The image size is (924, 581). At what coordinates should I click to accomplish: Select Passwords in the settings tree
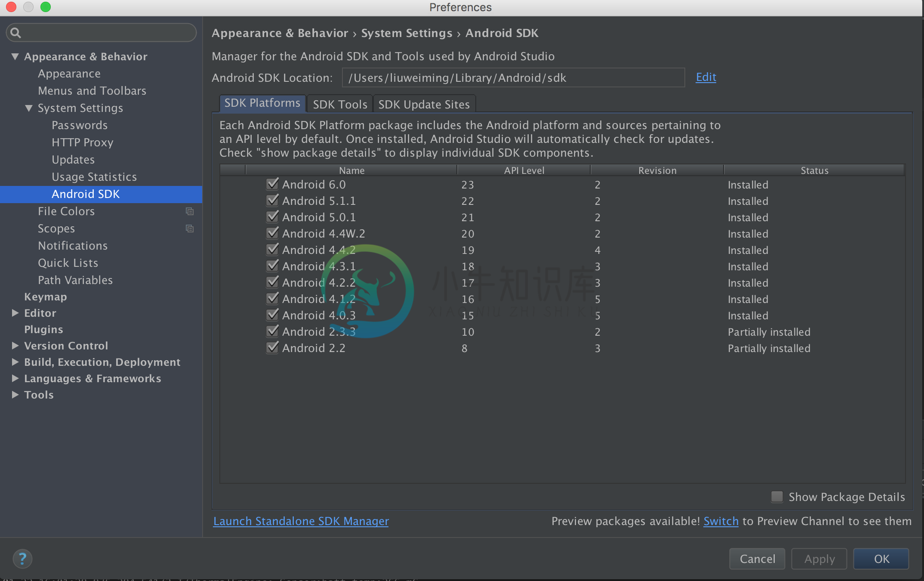(x=80, y=125)
